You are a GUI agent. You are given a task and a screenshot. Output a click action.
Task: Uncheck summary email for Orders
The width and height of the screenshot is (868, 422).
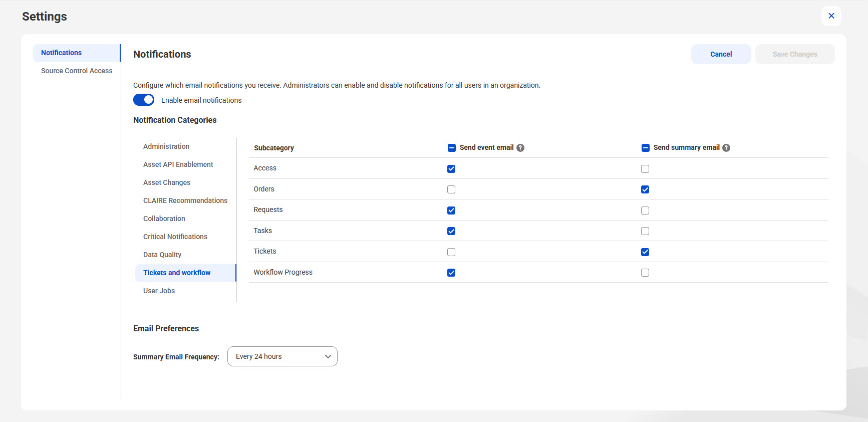click(645, 189)
